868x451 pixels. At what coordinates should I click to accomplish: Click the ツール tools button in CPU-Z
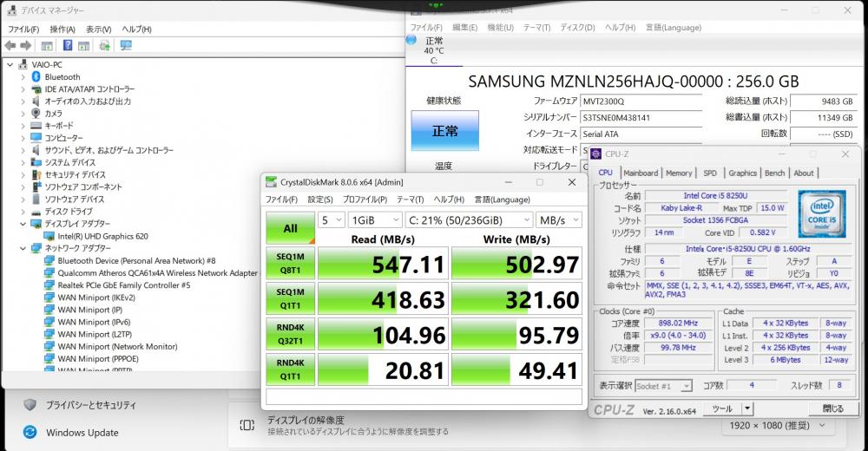[722, 409]
